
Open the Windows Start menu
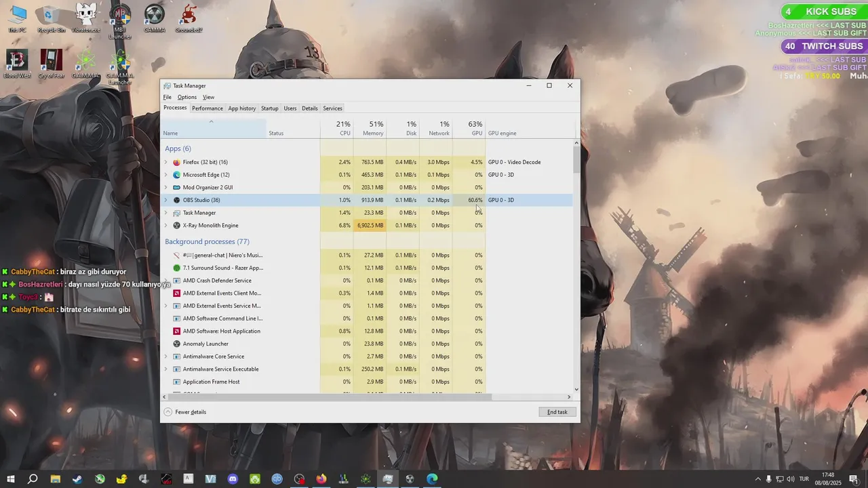click(11, 479)
